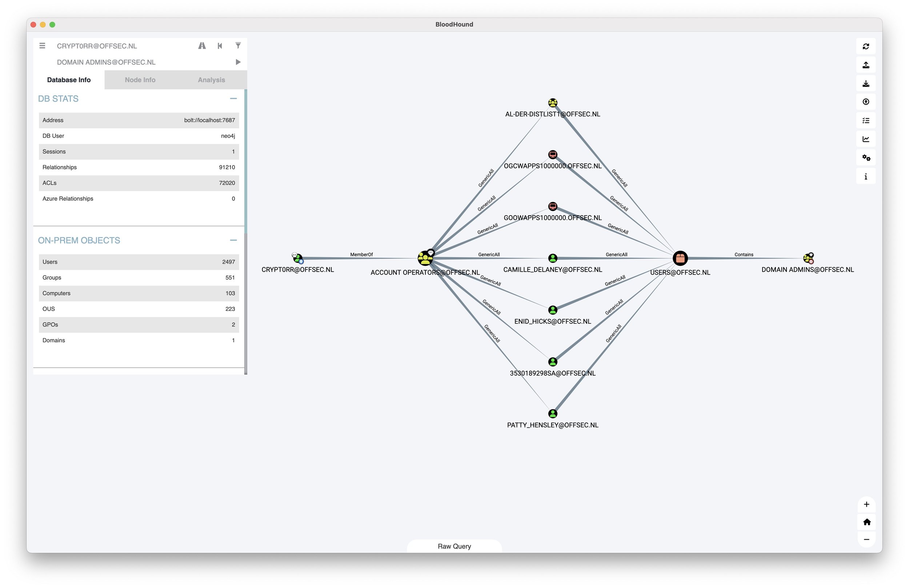Collapse the DB STATS section
Screen dimensions: 909x588
pos(233,99)
